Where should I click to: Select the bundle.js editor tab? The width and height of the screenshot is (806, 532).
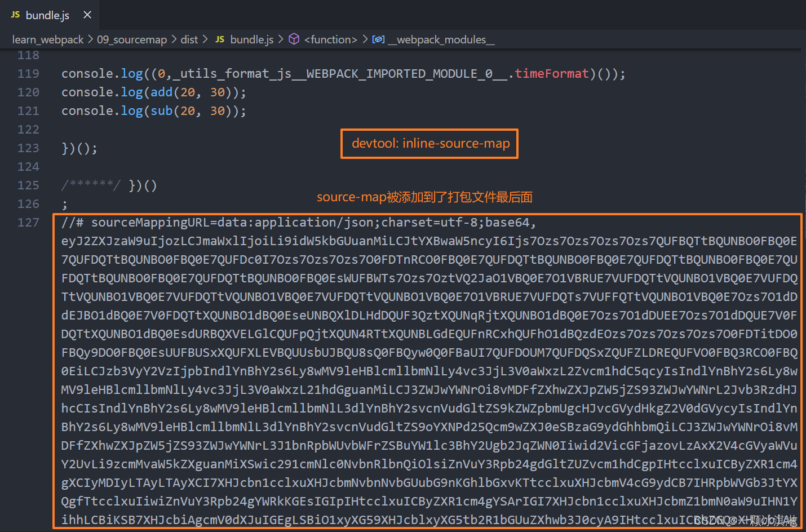(51, 15)
